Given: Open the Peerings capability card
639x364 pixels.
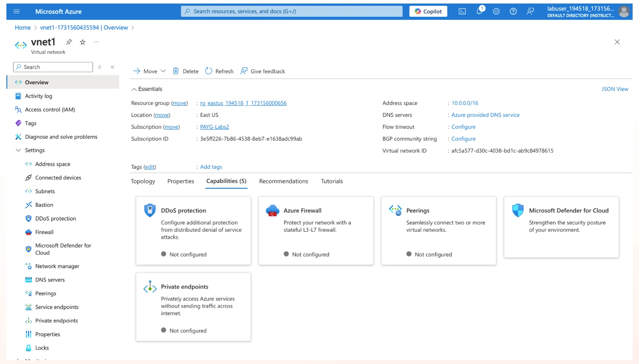Looking at the screenshot, I should point(439,231).
